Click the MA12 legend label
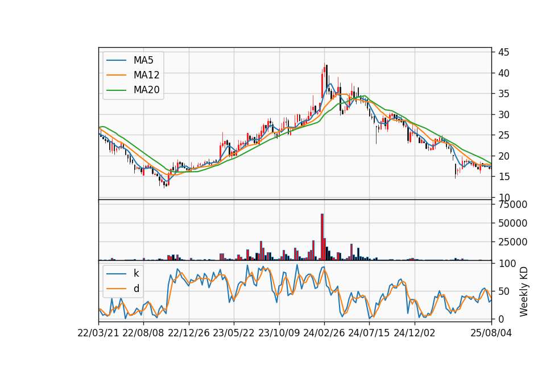This screenshot has width=546, height=392. coord(146,75)
